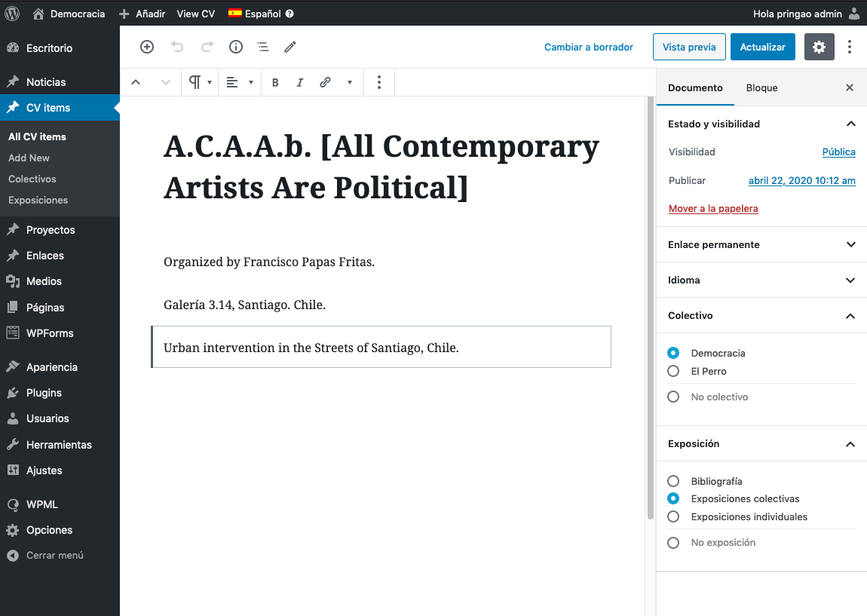Change paragraph block type icon
The height and width of the screenshot is (616, 867).
click(200, 82)
